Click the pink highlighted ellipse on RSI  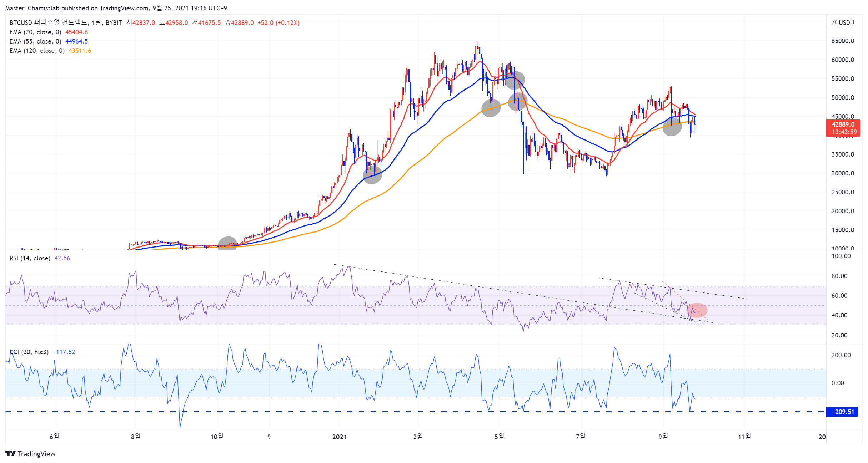(x=697, y=310)
